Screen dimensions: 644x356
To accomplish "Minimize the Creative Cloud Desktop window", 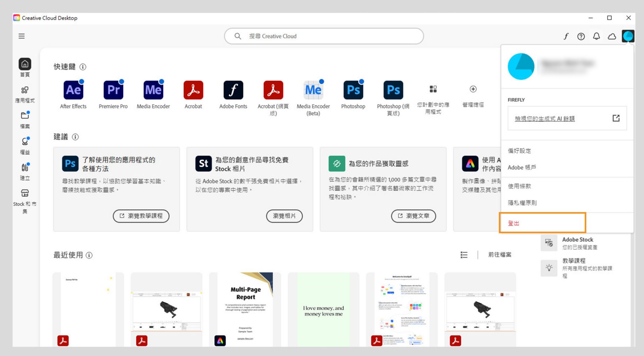I will tap(591, 18).
